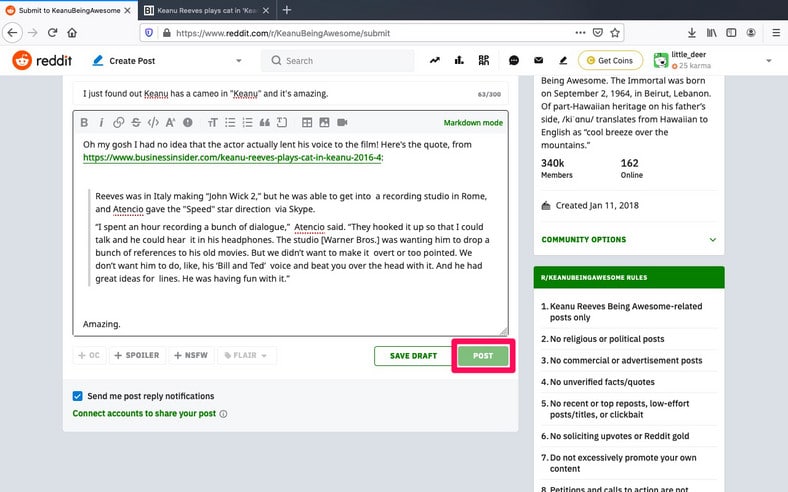Open a new browser tab
This screenshot has width=788, height=492.
click(286, 10)
